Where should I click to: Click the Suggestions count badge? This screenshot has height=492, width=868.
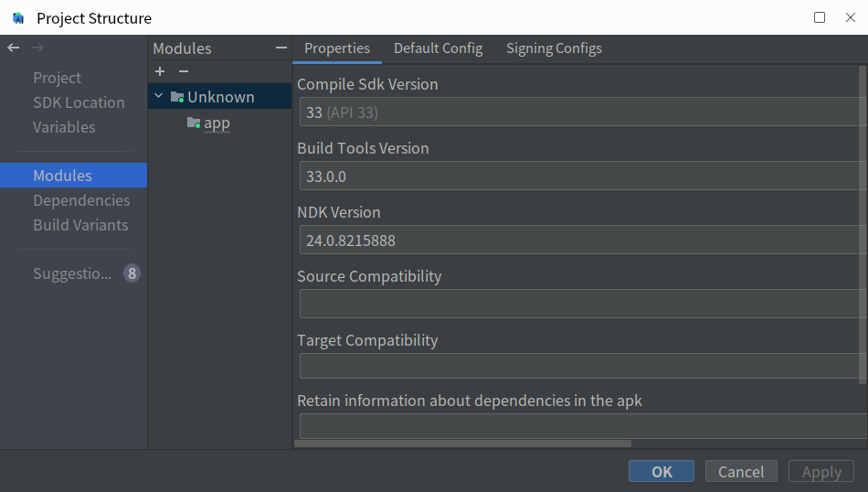132,273
